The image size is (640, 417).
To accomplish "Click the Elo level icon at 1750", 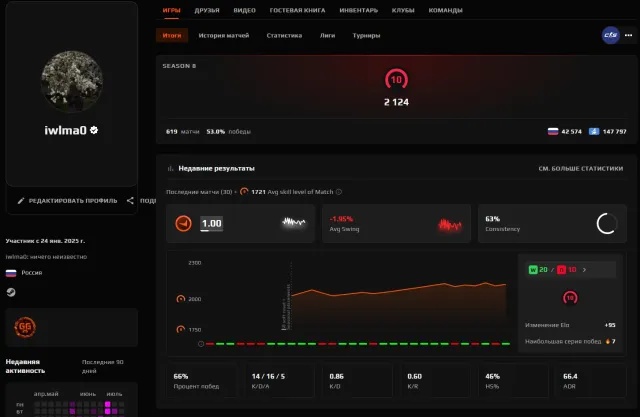I will (x=180, y=329).
